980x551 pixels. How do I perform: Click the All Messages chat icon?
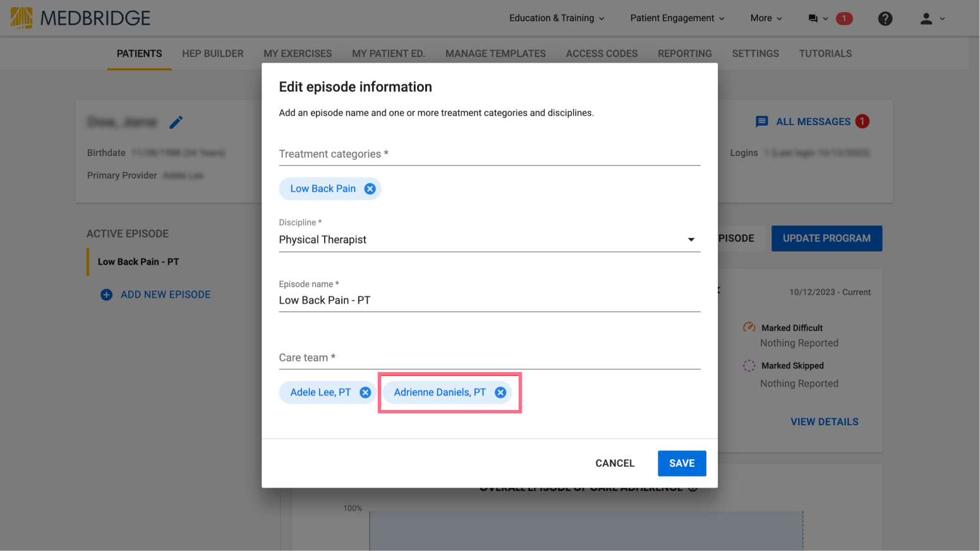click(x=762, y=121)
